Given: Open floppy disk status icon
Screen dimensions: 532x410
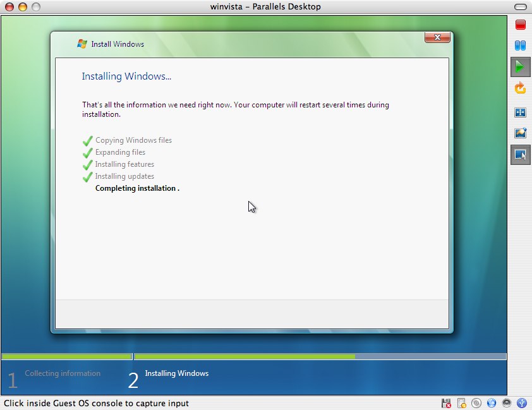Looking at the screenshot, I should [x=446, y=403].
